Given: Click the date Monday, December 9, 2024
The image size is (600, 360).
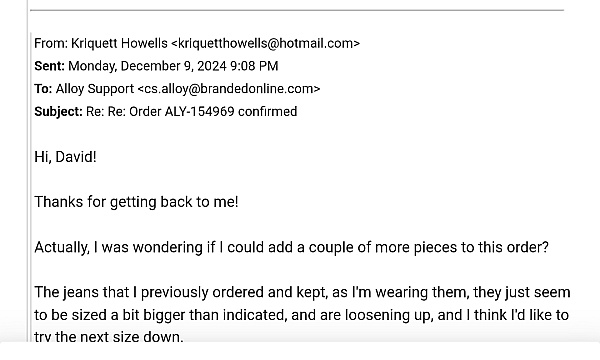Looking at the screenshot, I should point(147,66).
